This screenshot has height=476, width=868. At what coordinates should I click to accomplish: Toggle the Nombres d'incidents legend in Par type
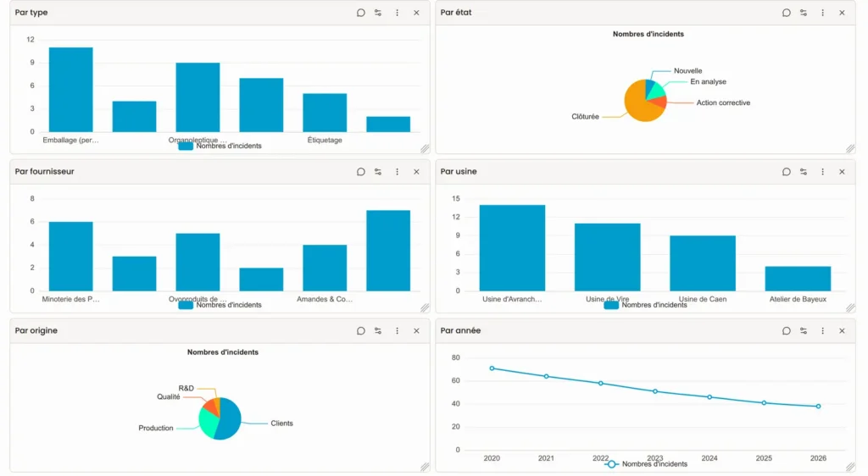(x=220, y=146)
